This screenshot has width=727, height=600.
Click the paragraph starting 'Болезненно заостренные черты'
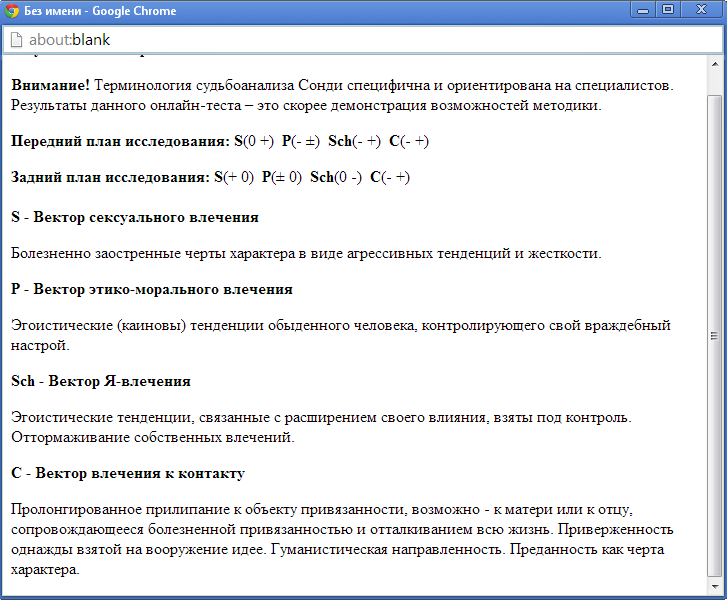tap(306, 253)
